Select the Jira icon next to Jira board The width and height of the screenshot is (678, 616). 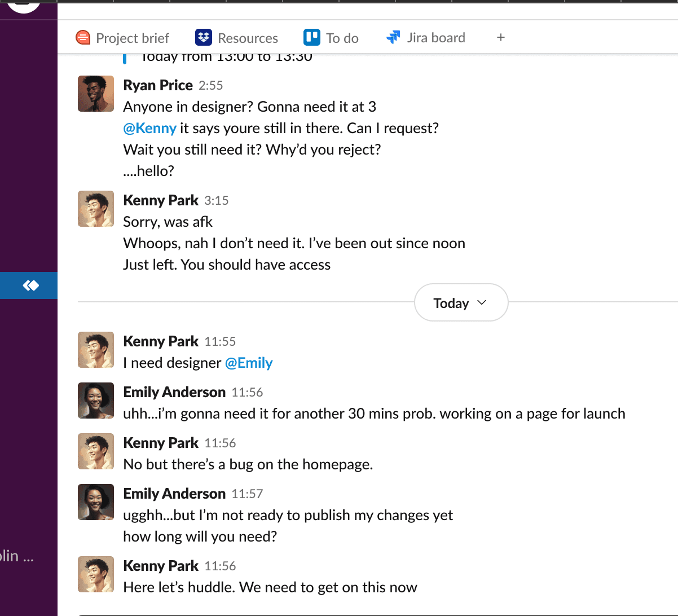[x=393, y=37]
